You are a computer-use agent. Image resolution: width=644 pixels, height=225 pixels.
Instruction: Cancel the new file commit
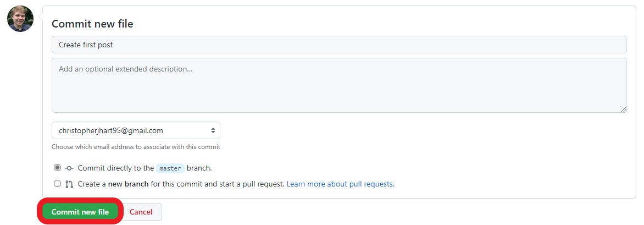pyautogui.click(x=141, y=212)
